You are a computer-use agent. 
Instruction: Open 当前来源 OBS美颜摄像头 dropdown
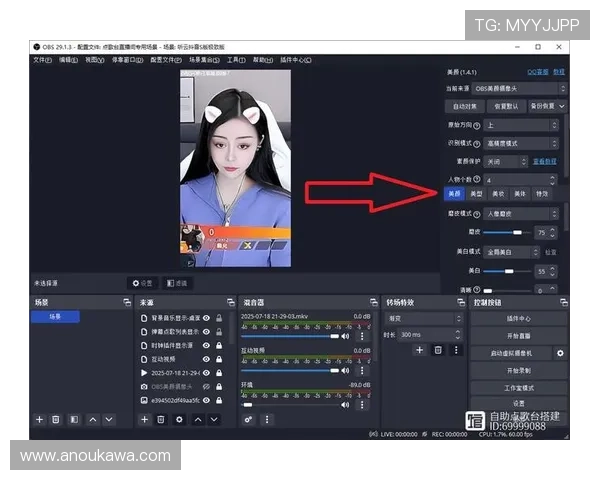coord(518,88)
